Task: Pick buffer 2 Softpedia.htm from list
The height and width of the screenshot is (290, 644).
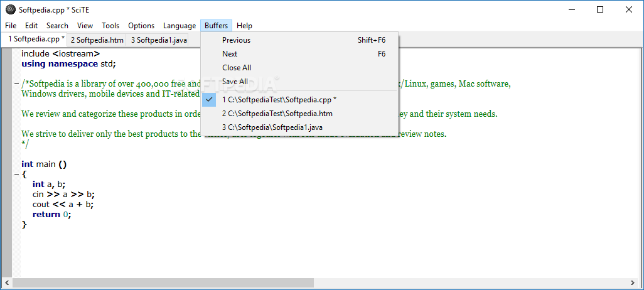Action: [x=299, y=114]
